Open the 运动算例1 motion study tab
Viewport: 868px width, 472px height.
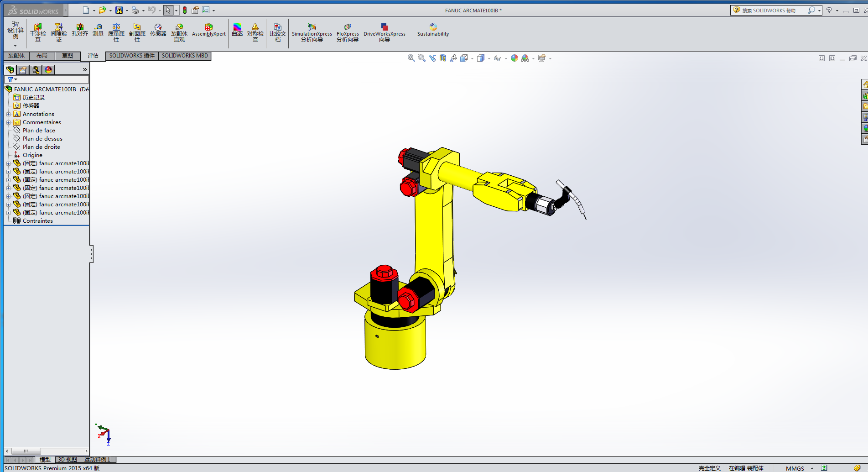[x=97, y=460]
